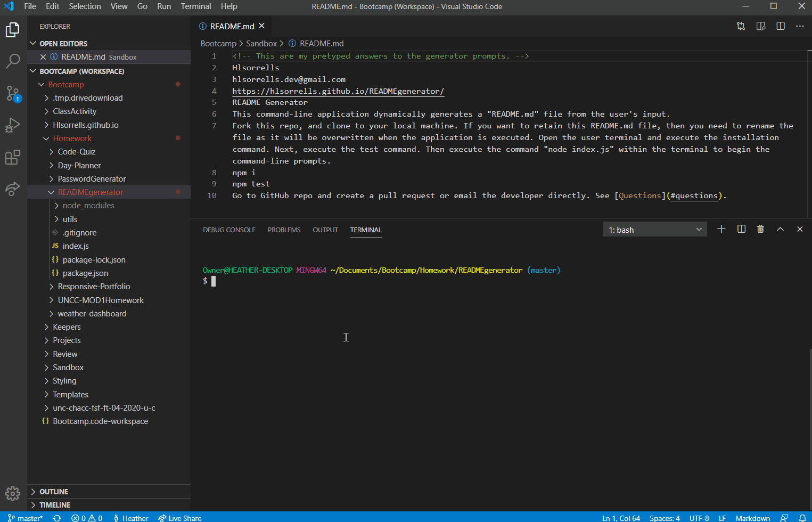Image resolution: width=812 pixels, height=522 pixels.
Task: Kill terminal with trash icon
Action: pos(760,229)
